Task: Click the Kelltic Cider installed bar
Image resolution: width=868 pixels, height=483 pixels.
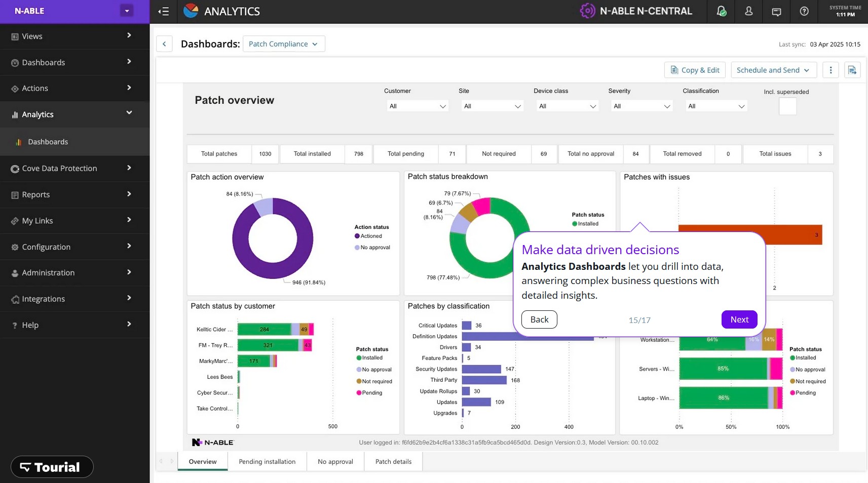Action: click(x=265, y=330)
